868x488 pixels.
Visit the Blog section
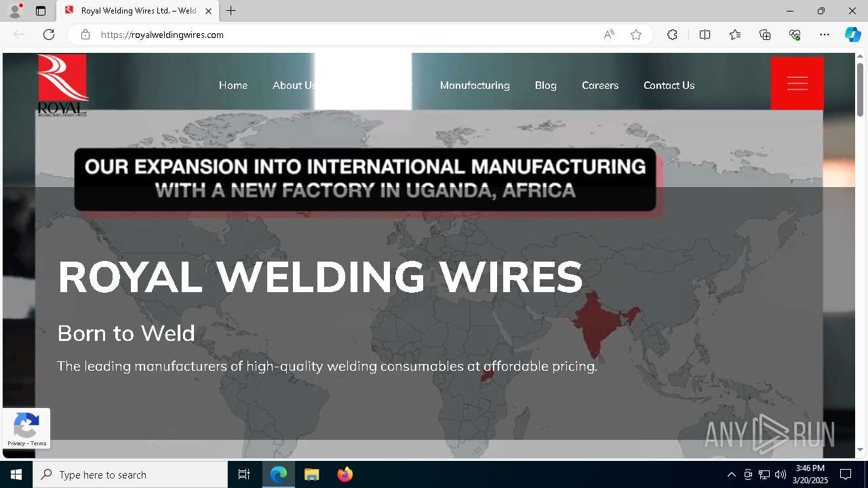[546, 85]
